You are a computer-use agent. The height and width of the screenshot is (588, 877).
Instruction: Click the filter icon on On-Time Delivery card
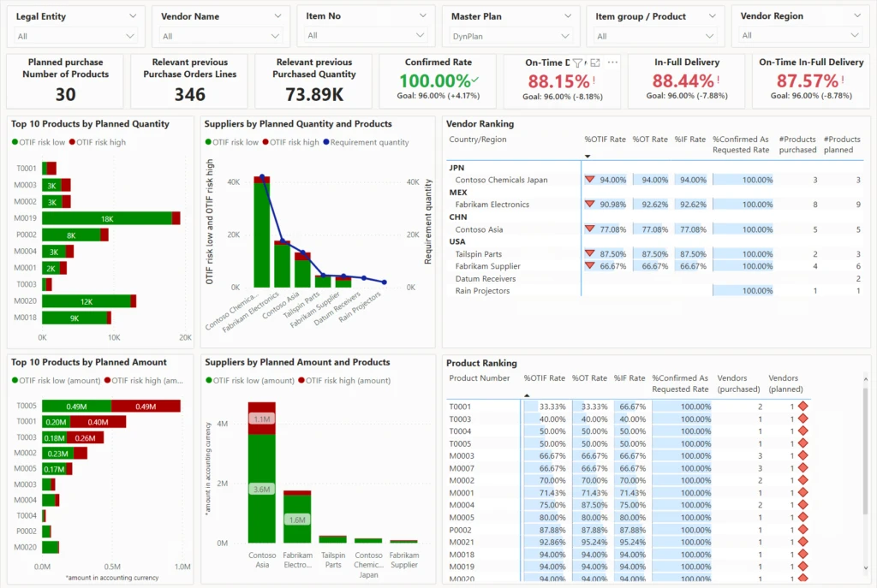pos(578,62)
